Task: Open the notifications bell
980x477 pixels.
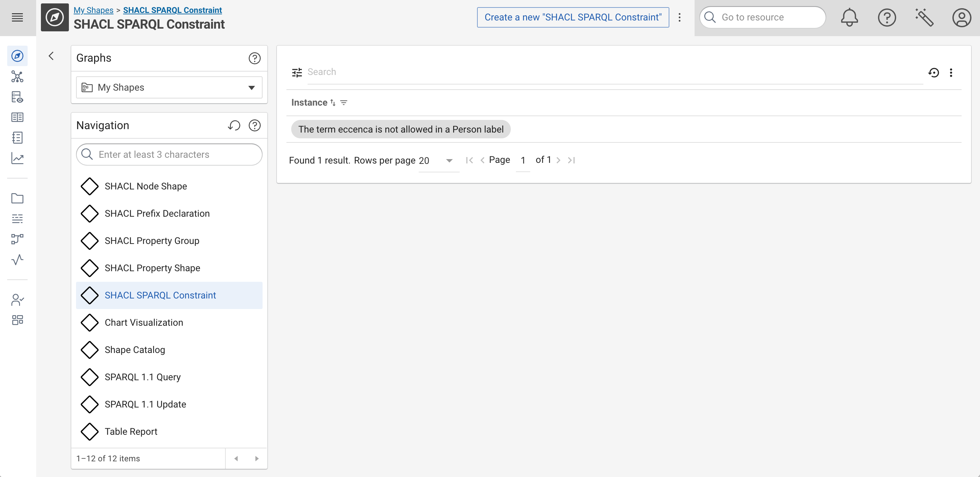Action: tap(849, 17)
